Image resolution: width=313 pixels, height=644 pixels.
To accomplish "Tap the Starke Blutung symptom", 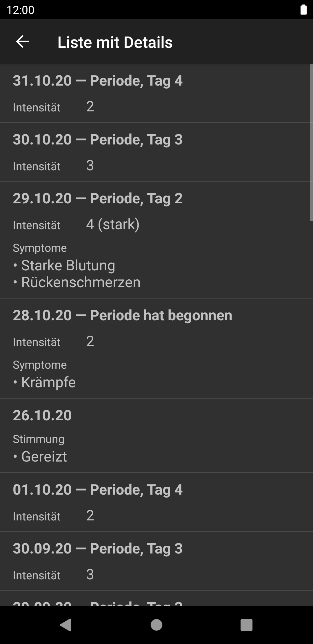I will click(68, 265).
